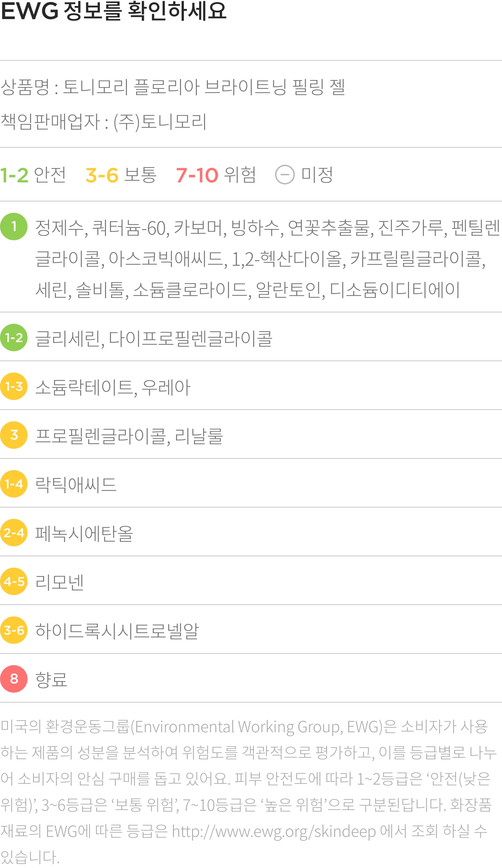Click the 1-2 안전 legend label
The width and height of the screenshot is (502, 868).
[33, 175]
